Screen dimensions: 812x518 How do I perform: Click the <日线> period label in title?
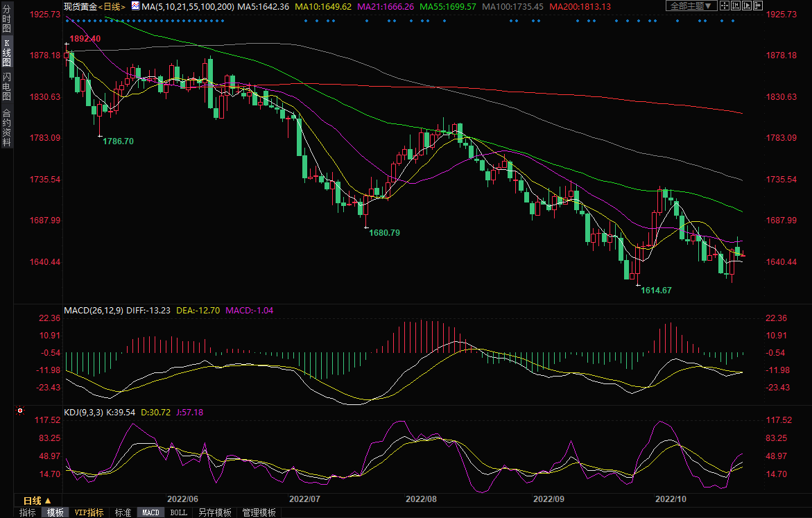(x=112, y=6)
